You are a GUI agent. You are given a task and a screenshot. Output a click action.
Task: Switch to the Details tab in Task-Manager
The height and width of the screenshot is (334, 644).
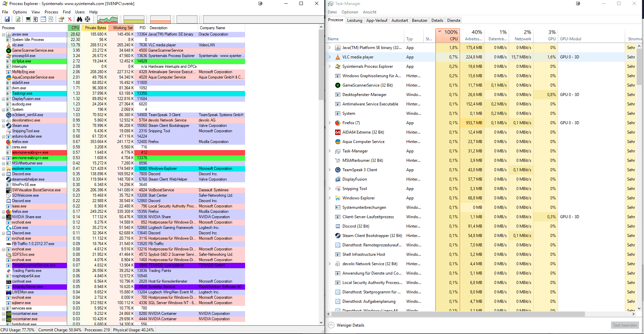(437, 20)
